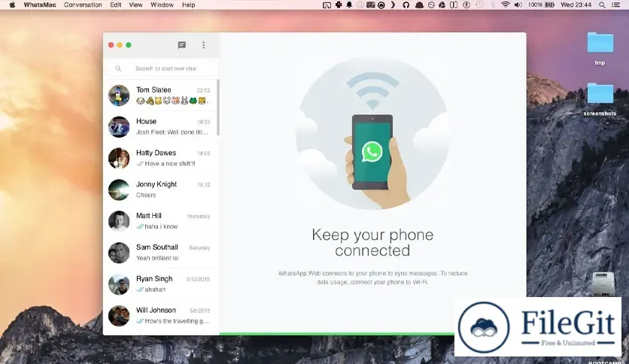Open Jonny Knight's avatar

click(119, 190)
